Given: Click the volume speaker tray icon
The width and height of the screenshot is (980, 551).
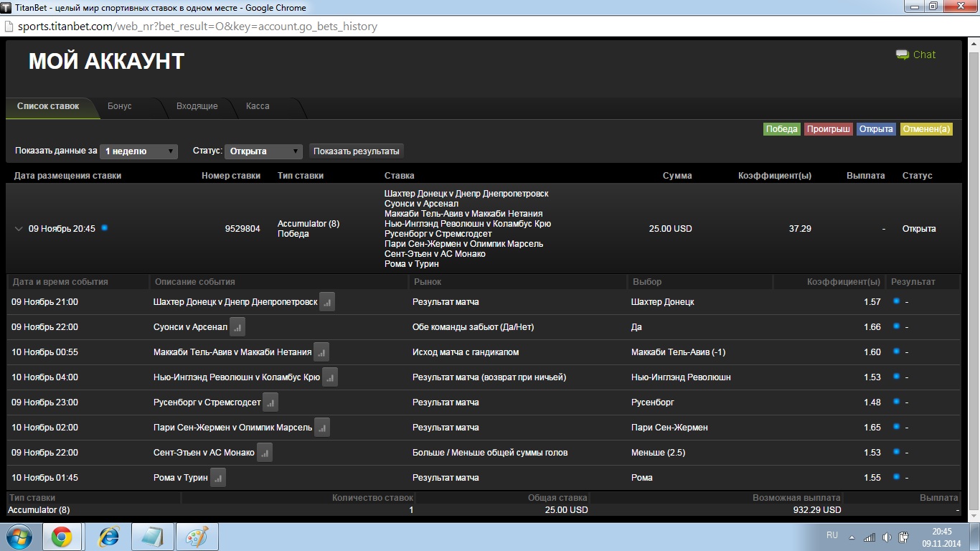Looking at the screenshot, I should 887,537.
